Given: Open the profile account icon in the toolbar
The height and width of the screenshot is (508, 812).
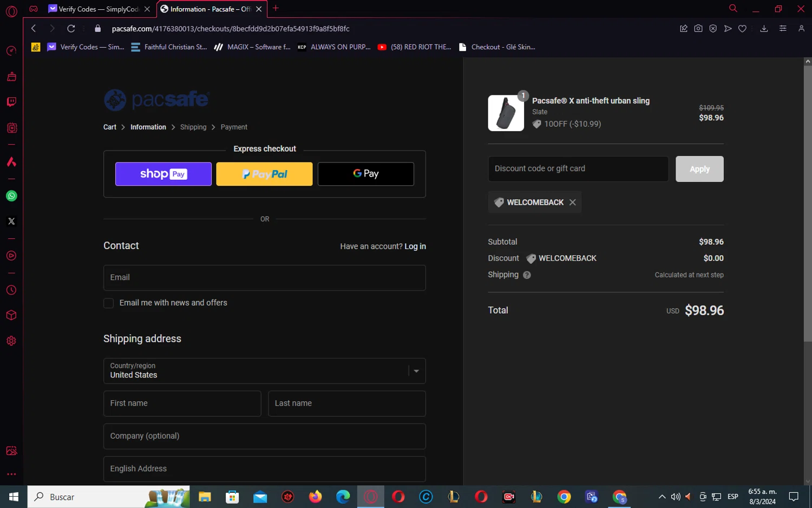Looking at the screenshot, I should tap(802, 28).
